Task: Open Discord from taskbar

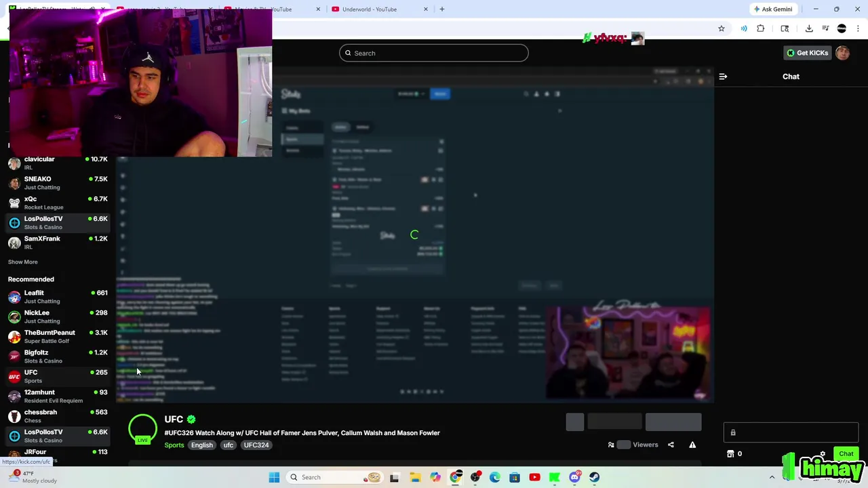Action: (574, 477)
